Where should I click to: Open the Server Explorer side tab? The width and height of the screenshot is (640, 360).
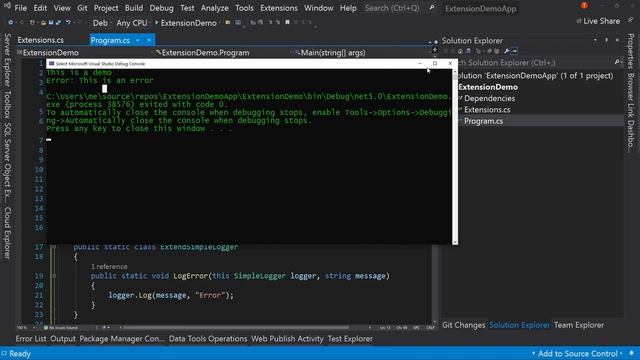point(7,60)
